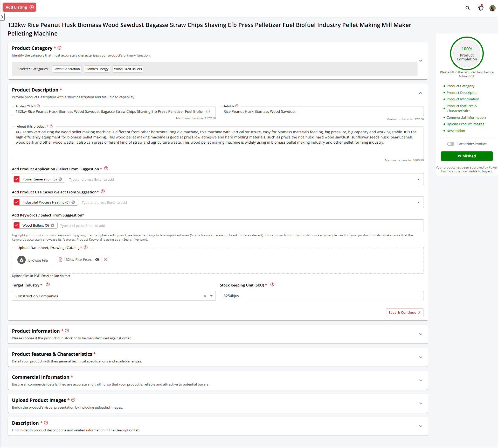Uncheck the Industrial Process Heating checkbox

click(x=17, y=202)
